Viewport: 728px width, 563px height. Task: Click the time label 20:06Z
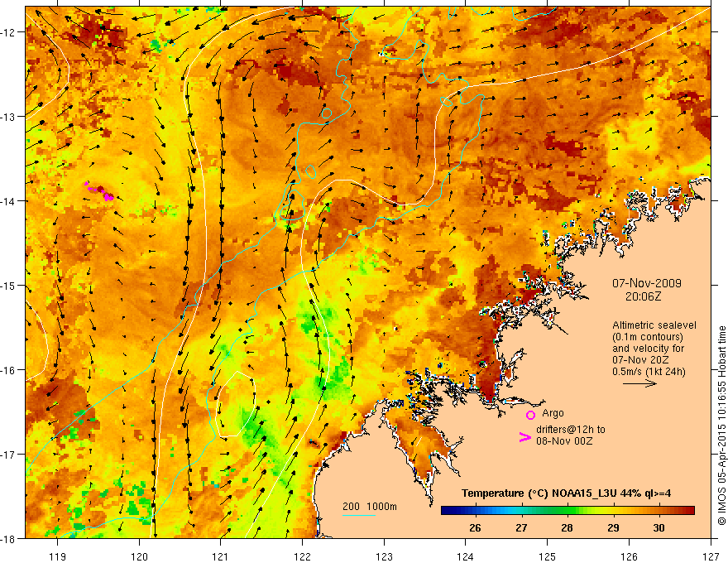pyautogui.click(x=643, y=296)
